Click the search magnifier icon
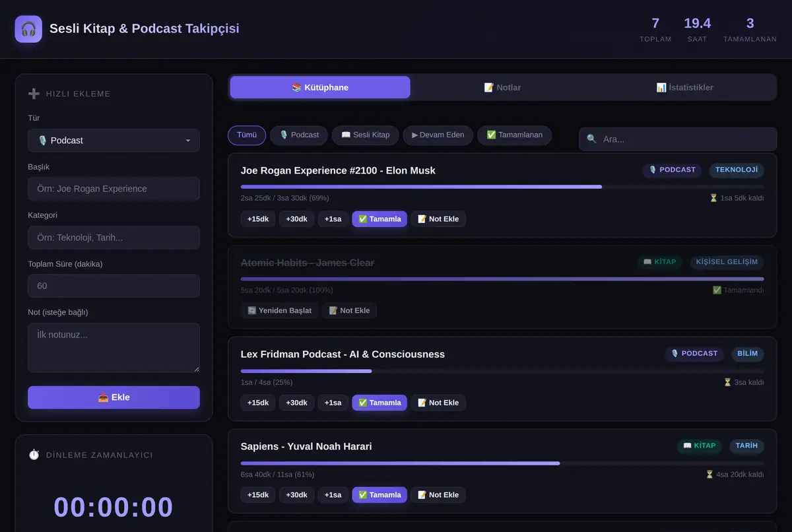This screenshot has height=532, width=792. pyautogui.click(x=591, y=139)
